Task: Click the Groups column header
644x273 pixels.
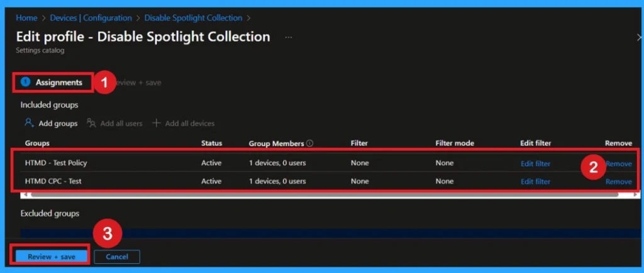Action: pos(37,143)
